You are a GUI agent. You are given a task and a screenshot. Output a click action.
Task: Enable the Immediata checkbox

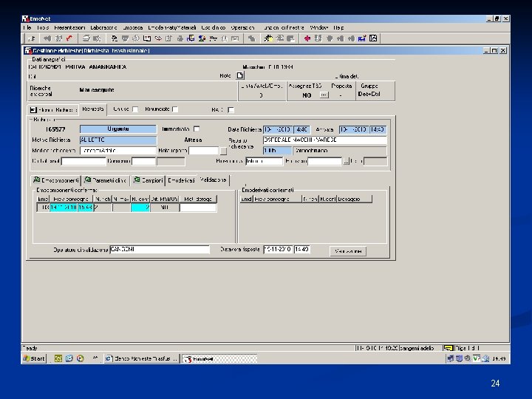[197, 129]
